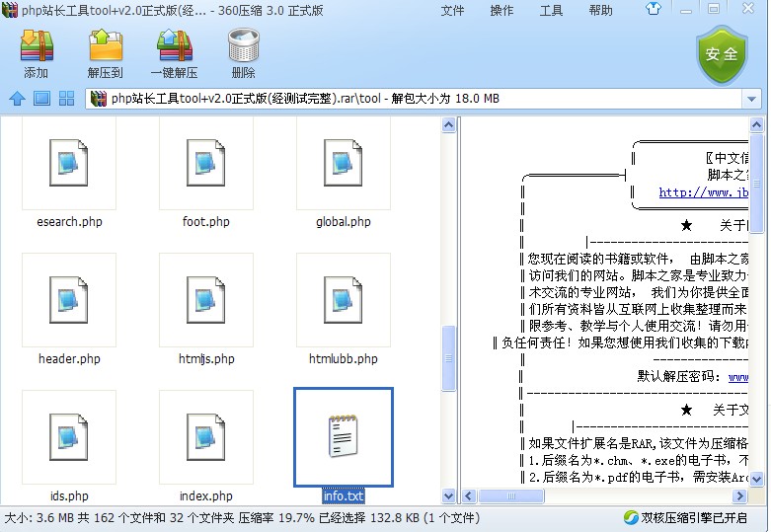The height and width of the screenshot is (532, 771).
Task: Click the 删除 (Delete) trash icon
Action: (243, 54)
